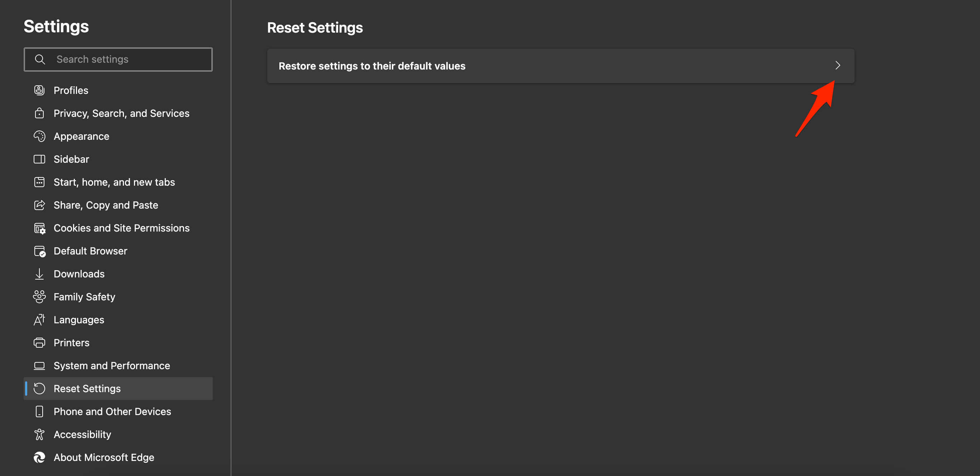Viewport: 980px width, 476px height.
Task: Select the Accessibility settings icon
Action: [x=39, y=434]
